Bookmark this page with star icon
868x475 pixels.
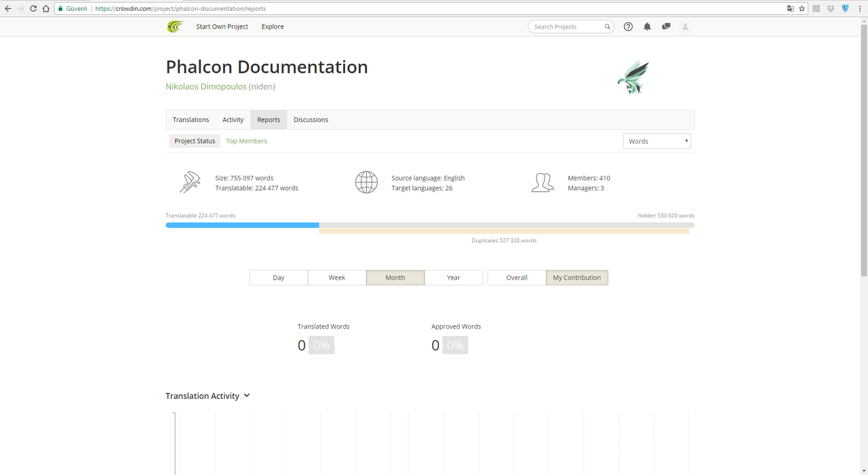[x=802, y=9]
